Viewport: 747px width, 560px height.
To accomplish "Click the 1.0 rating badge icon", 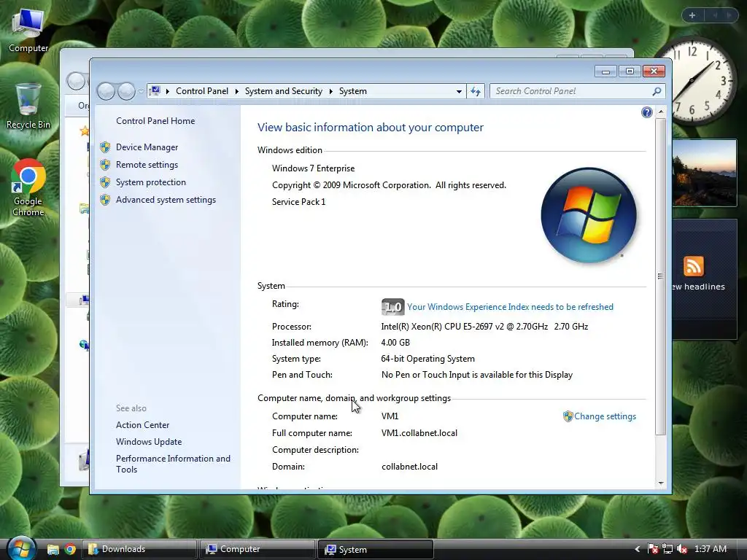I will (392, 307).
